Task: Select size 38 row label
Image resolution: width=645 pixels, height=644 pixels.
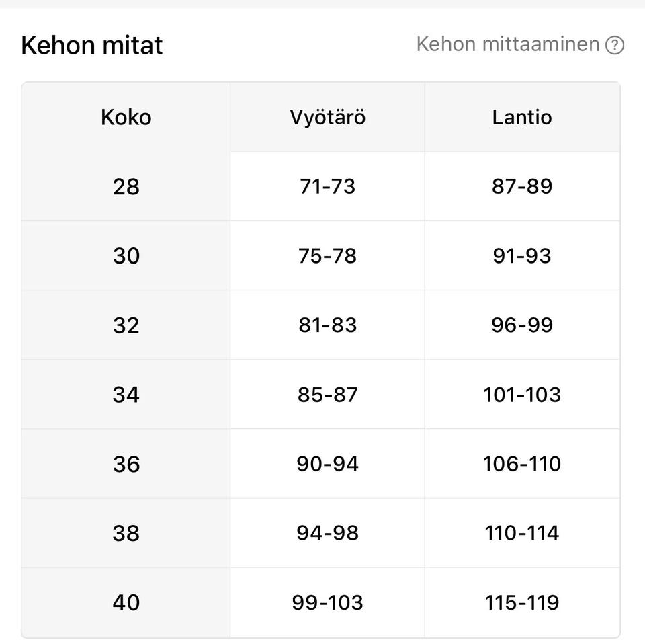Action: [126, 533]
